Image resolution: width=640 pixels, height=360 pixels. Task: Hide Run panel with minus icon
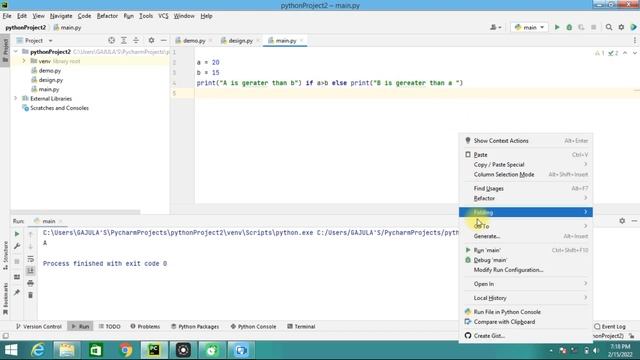(x=634, y=221)
